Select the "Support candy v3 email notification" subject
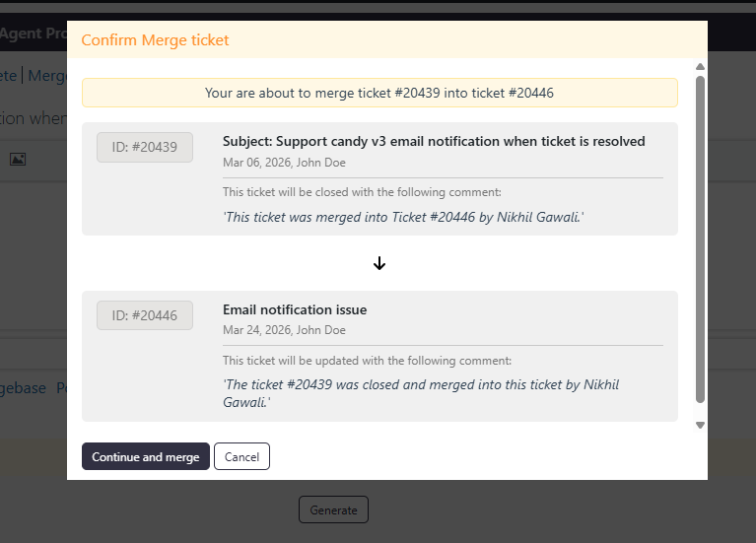756x543 pixels. click(434, 141)
